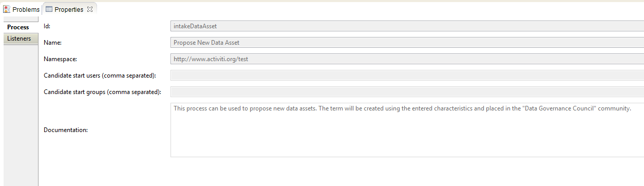The image size is (644, 186).
Task: Click the Namespace: label
Action: [60, 59]
